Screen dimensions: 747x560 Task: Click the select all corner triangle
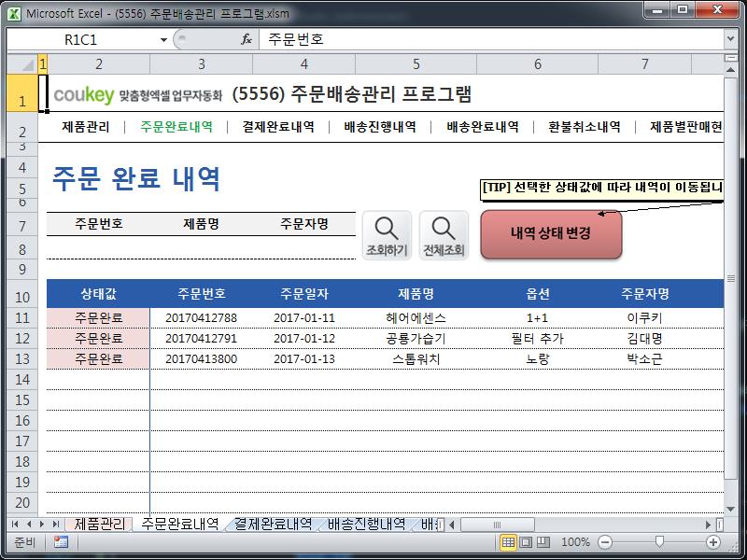[22, 63]
